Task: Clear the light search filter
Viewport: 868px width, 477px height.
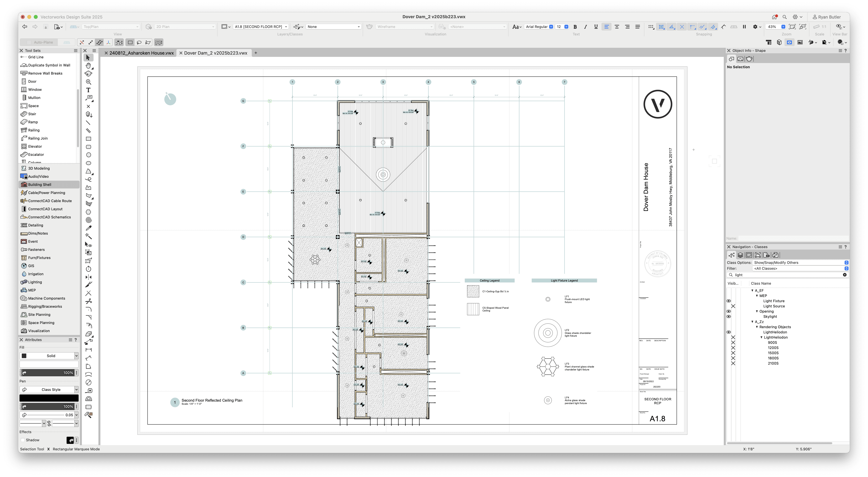Action: tap(845, 274)
